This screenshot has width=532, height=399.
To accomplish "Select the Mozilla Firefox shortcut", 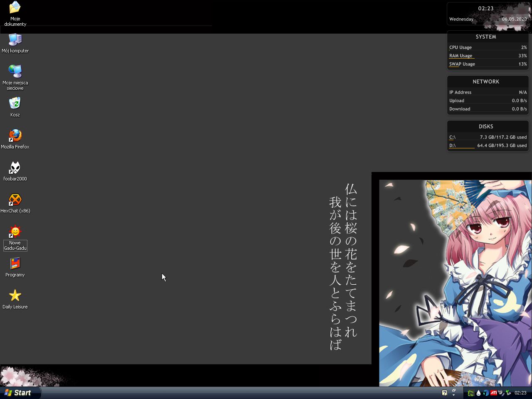I will 15,139.
